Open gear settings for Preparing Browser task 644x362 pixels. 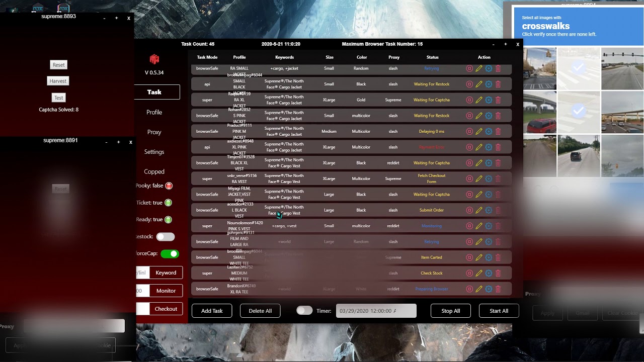pyautogui.click(x=489, y=289)
